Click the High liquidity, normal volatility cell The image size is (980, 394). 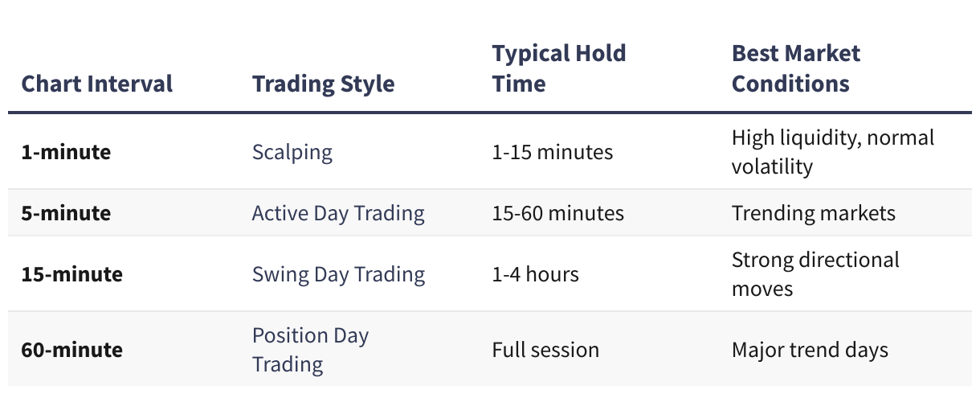tap(832, 152)
